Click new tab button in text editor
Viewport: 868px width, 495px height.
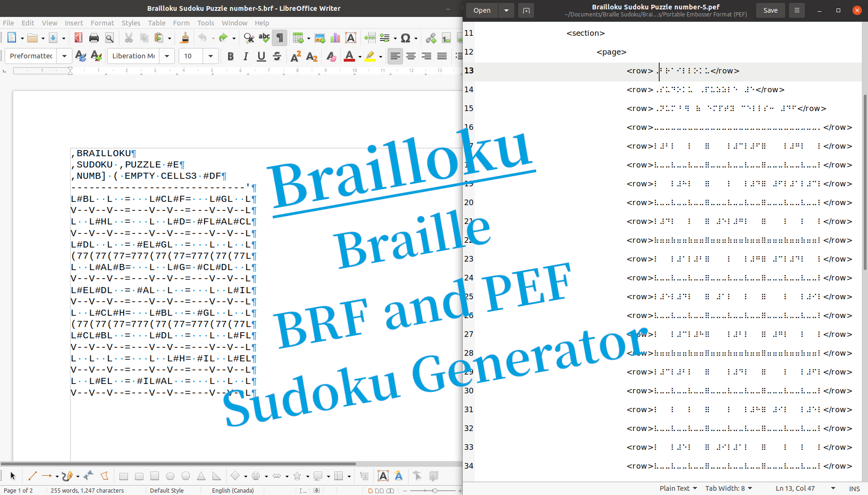(x=526, y=10)
